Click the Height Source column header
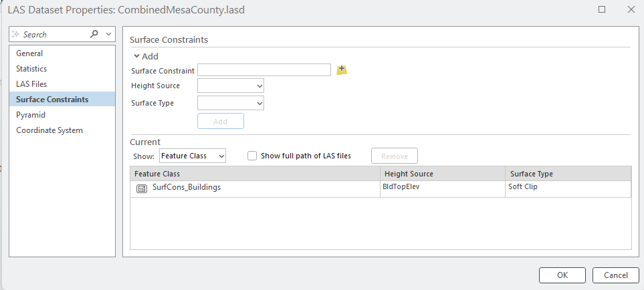 (x=443, y=174)
